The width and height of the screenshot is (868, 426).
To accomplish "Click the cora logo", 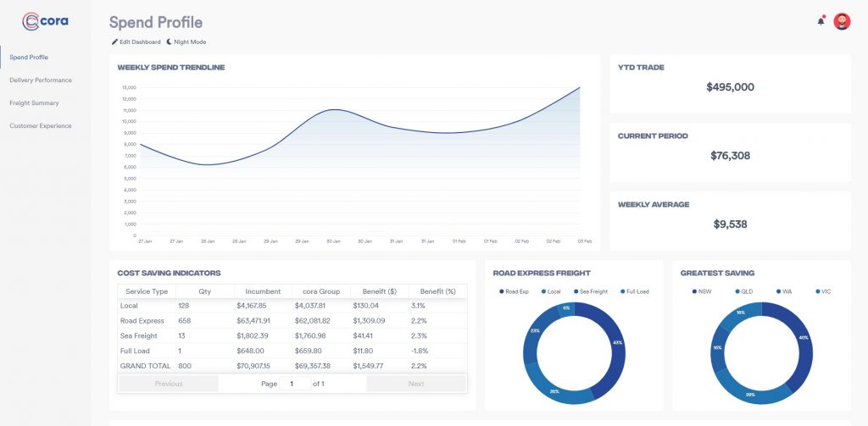I will (x=46, y=21).
